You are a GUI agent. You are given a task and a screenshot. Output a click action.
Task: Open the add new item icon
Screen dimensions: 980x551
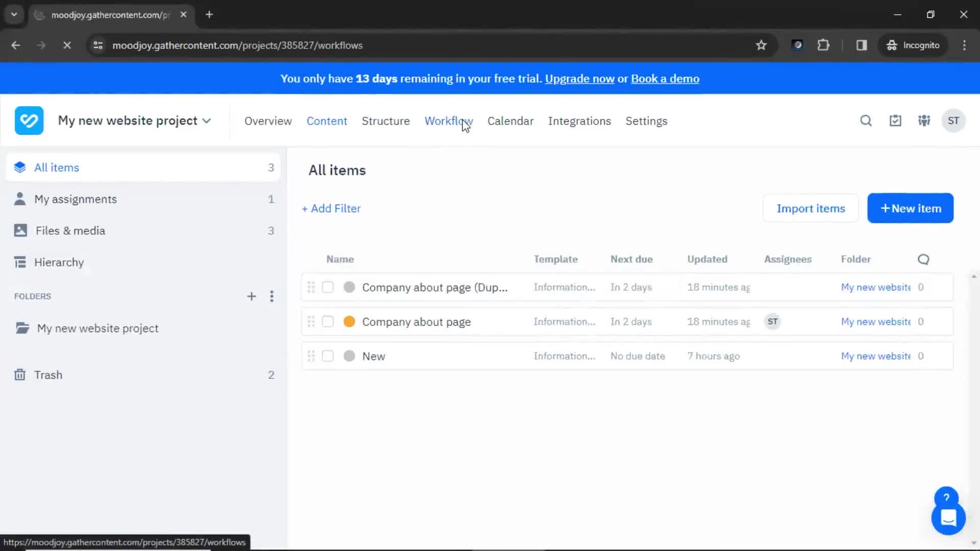pos(910,208)
